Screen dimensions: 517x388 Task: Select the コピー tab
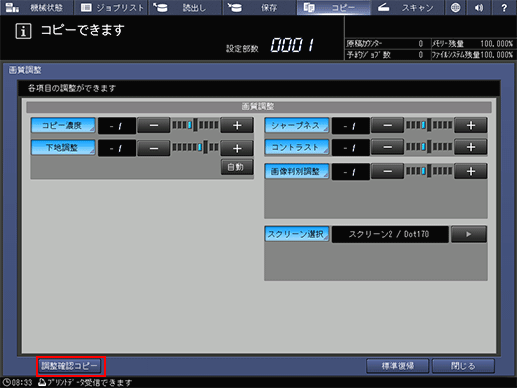click(333, 7)
